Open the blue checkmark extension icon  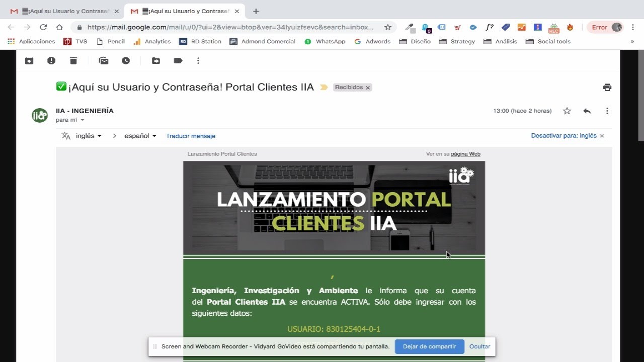coord(473,27)
